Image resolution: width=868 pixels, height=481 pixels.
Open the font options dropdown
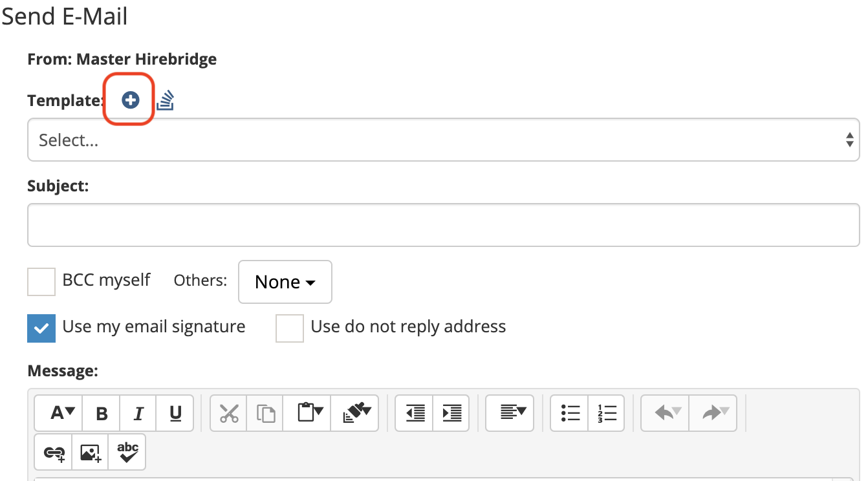click(x=63, y=413)
